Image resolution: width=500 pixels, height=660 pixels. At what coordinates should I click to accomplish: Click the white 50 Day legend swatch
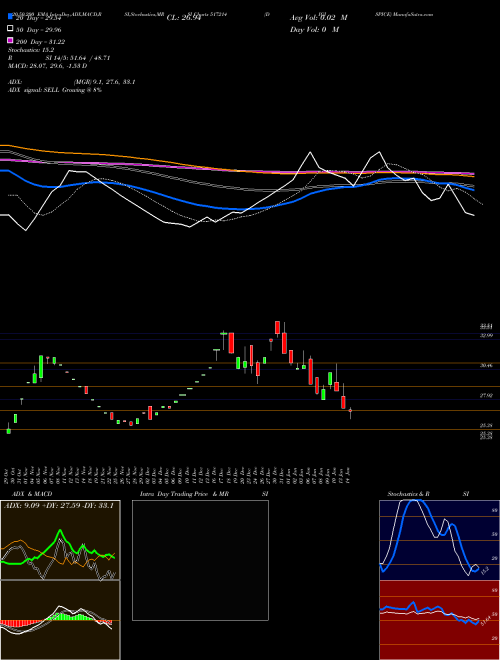(x=10, y=29)
